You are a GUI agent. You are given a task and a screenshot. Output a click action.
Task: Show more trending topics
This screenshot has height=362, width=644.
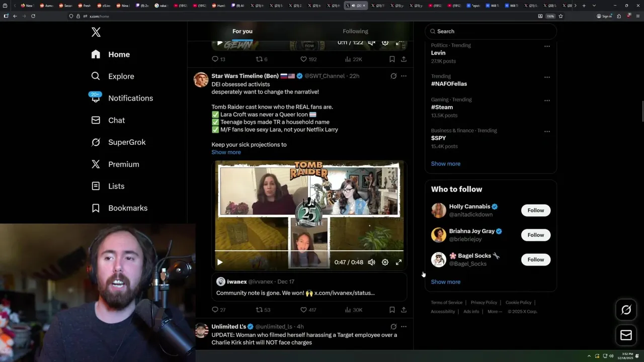pos(446,163)
